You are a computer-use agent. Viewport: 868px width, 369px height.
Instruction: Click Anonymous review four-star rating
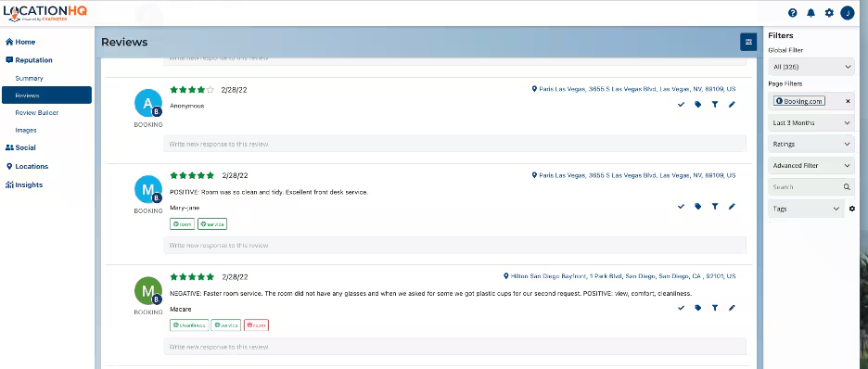192,90
